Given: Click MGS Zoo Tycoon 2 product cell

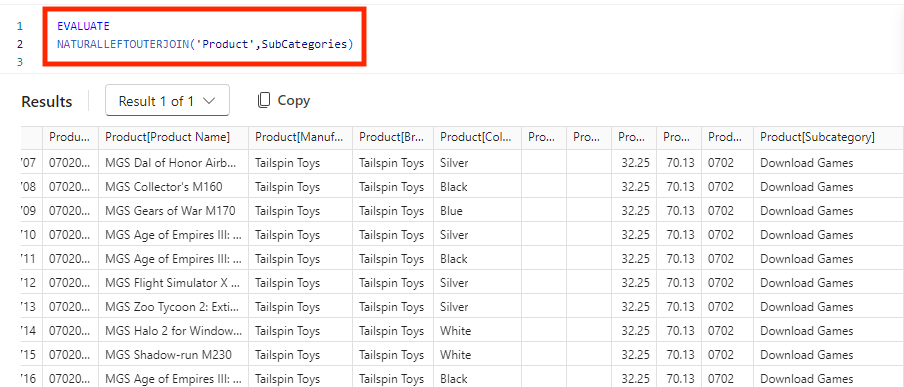Looking at the screenshot, I should [x=174, y=307].
